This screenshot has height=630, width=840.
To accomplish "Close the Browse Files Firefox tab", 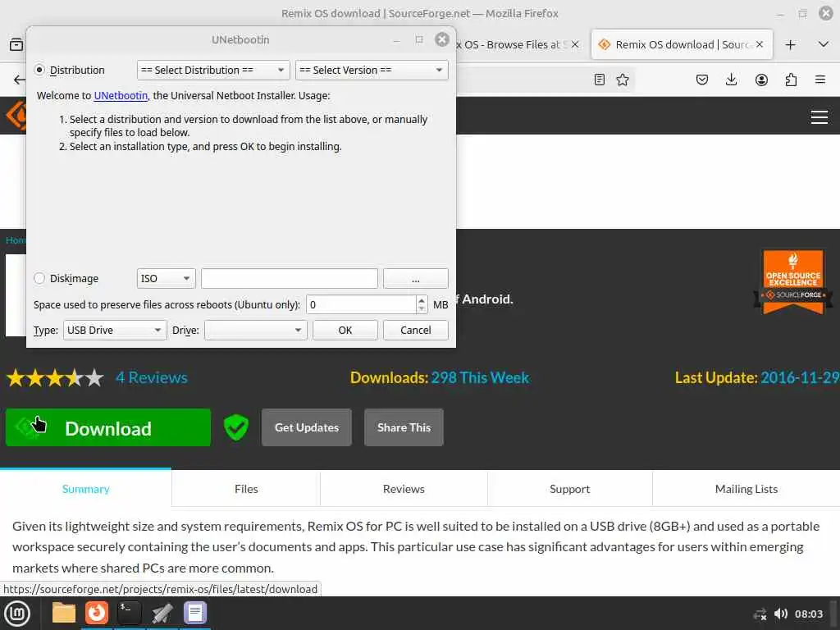I will [x=575, y=44].
